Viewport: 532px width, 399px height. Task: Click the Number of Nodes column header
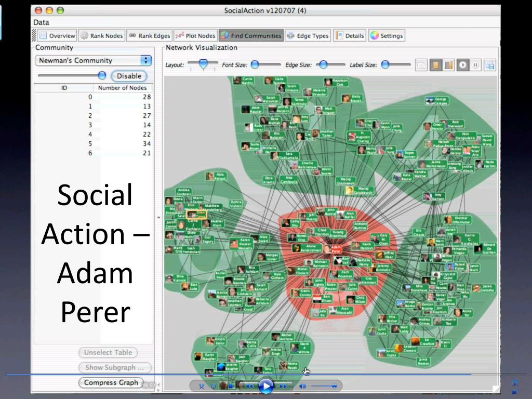(123, 88)
